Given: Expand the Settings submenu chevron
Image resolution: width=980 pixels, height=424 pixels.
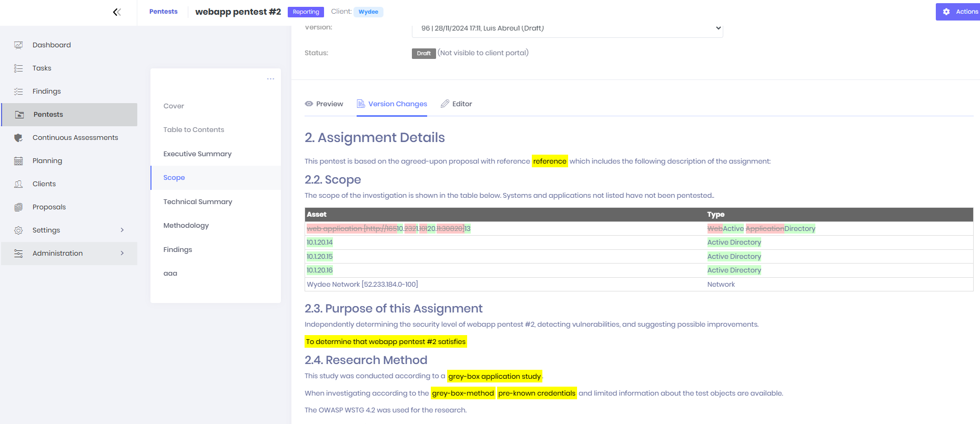Looking at the screenshot, I should (122, 230).
